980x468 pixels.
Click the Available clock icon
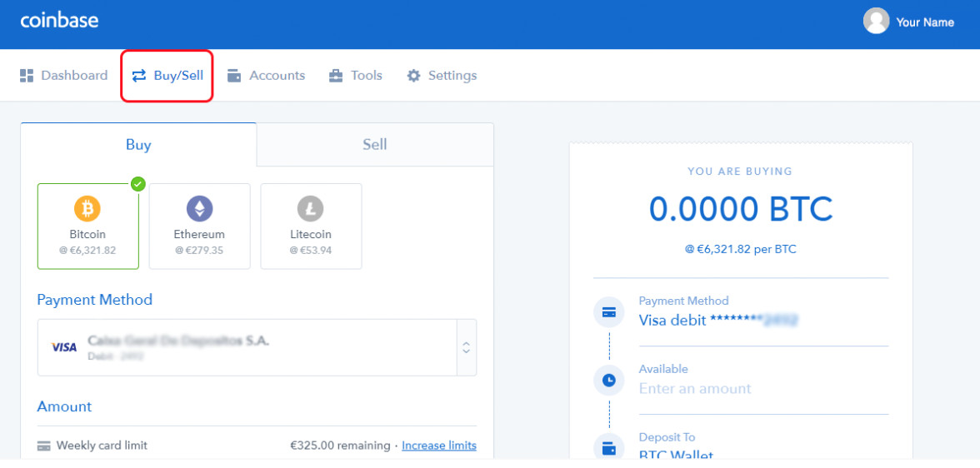[608, 380]
